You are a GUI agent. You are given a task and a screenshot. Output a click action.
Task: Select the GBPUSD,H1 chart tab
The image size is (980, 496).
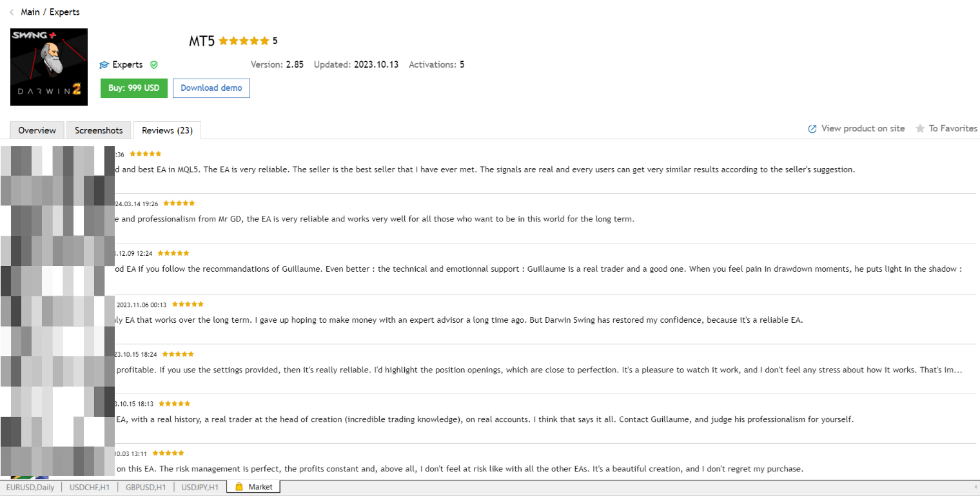tap(146, 487)
